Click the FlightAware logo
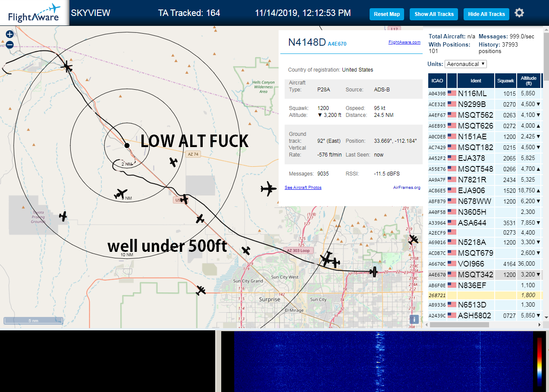549x392 pixels. tap(34, 13)
